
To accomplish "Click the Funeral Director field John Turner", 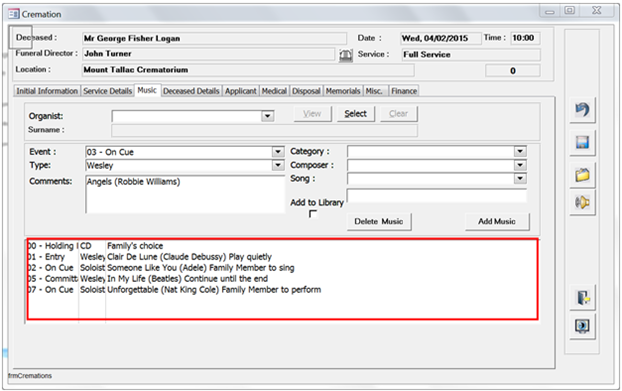I will (x=208, y=54).
